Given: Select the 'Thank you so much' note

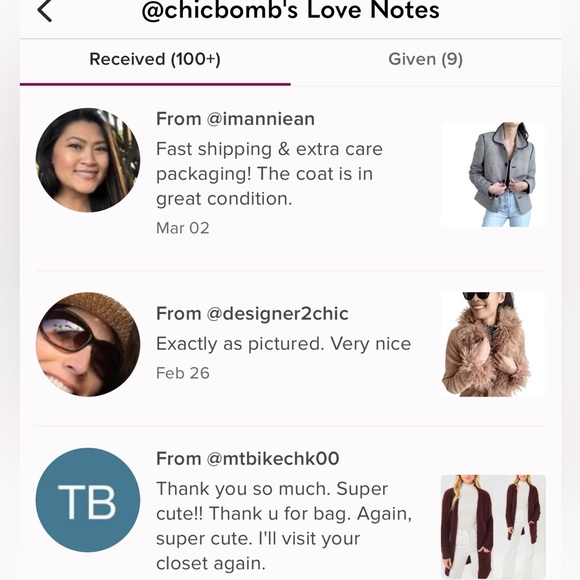Looking at the screenshot, I should (x=284, y=526).
